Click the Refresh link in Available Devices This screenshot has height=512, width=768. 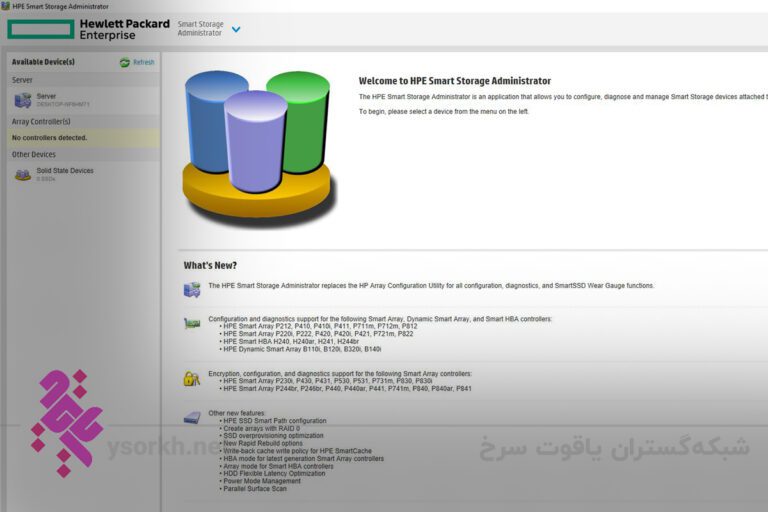pyautogui.click(x=144, y=62)
